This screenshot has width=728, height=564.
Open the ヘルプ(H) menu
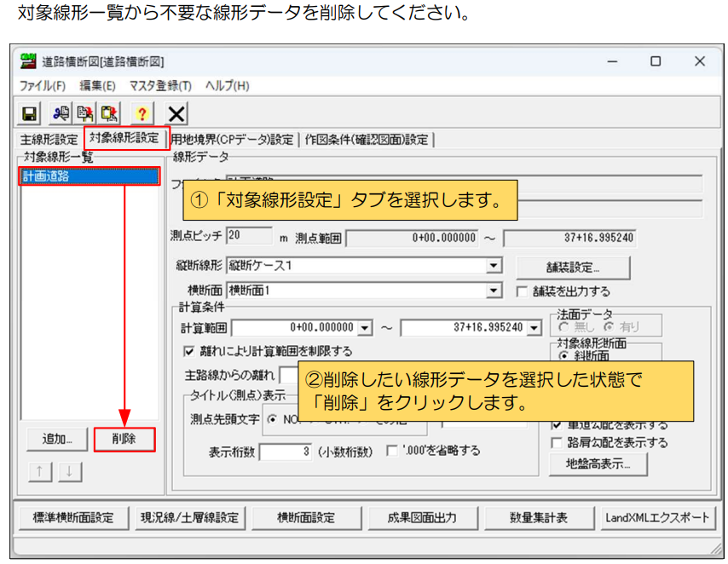(227, 86)
